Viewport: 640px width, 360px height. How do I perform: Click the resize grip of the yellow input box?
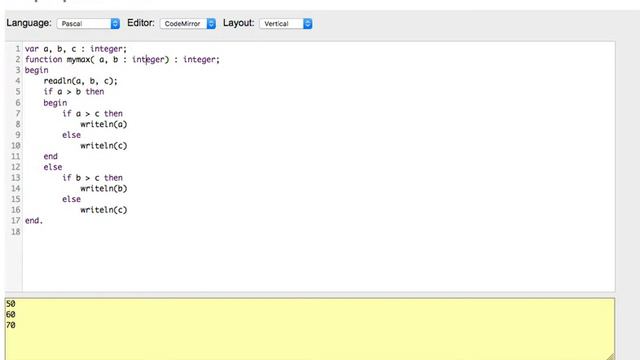(611, 357)
